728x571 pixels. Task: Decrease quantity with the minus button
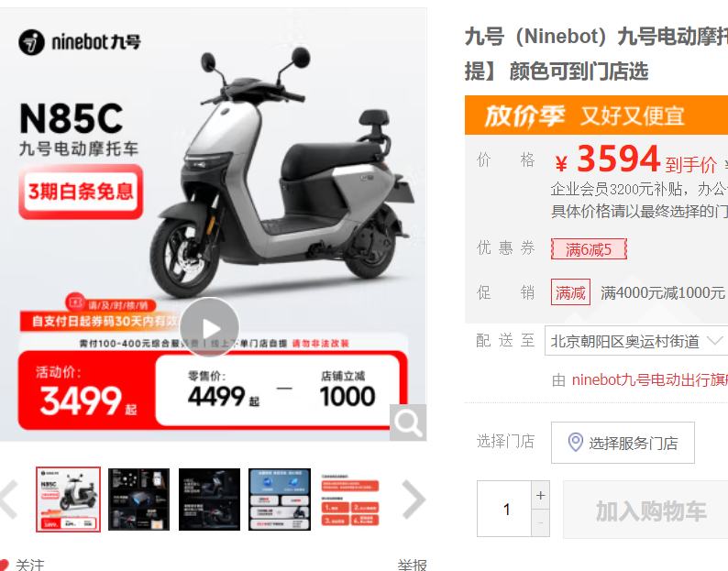click(540, 523)
